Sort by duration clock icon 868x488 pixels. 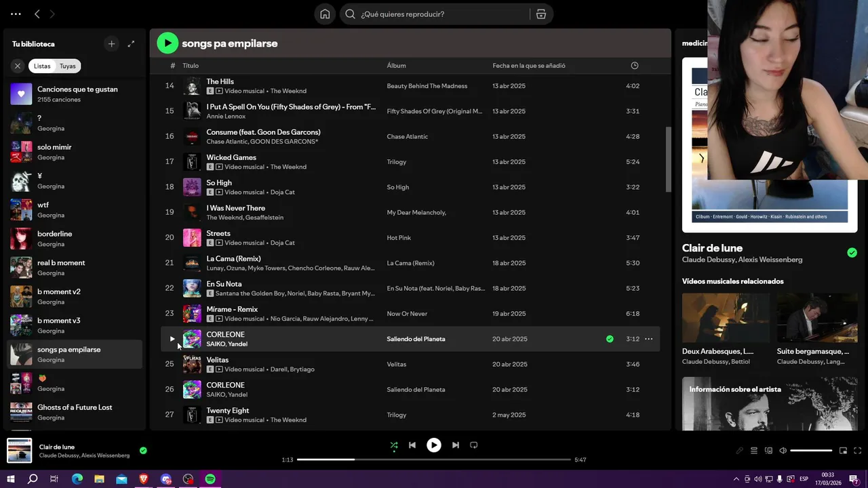635,66
